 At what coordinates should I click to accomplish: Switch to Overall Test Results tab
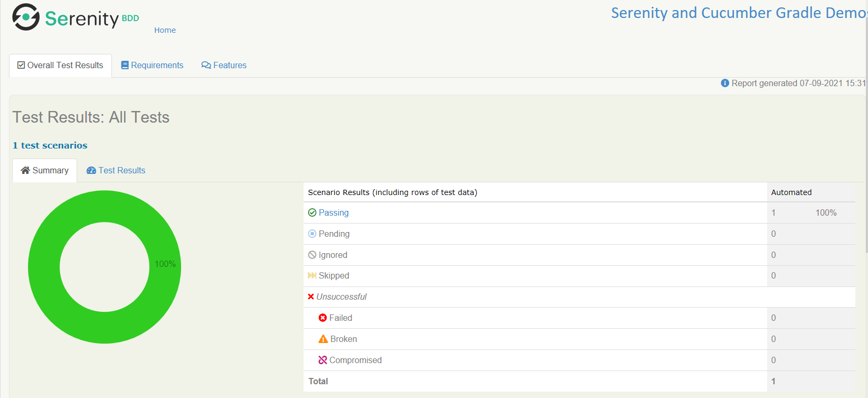click(x=60, y=66)
